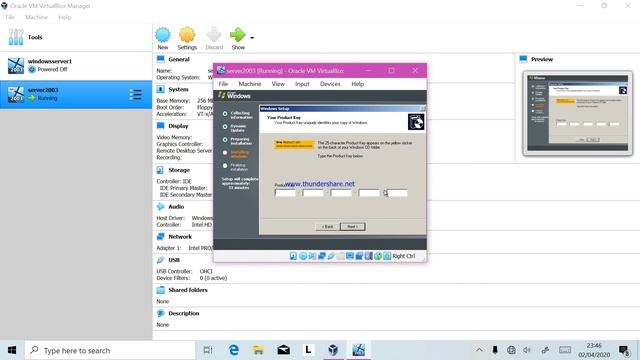Switch to VirtualBox Manager taskbar icon
Viewport: 640px width, 360px height.
coord(333,350)
